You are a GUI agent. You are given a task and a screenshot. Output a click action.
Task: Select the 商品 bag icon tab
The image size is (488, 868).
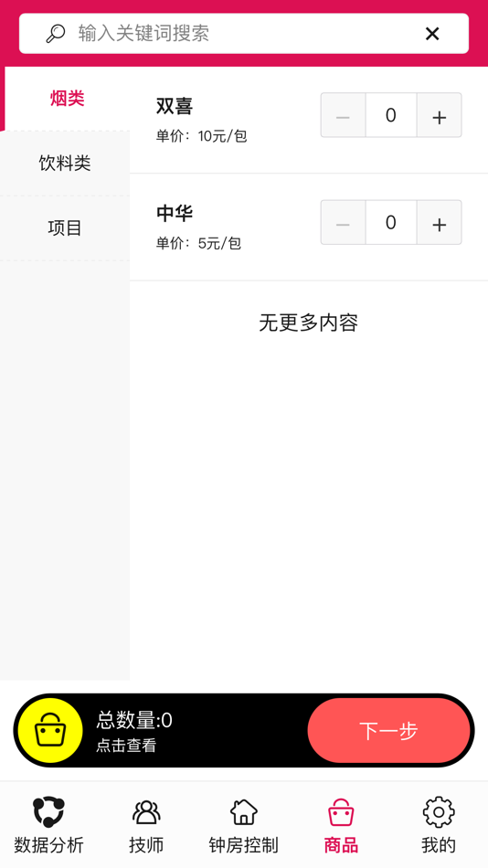(x=341, y=812)
